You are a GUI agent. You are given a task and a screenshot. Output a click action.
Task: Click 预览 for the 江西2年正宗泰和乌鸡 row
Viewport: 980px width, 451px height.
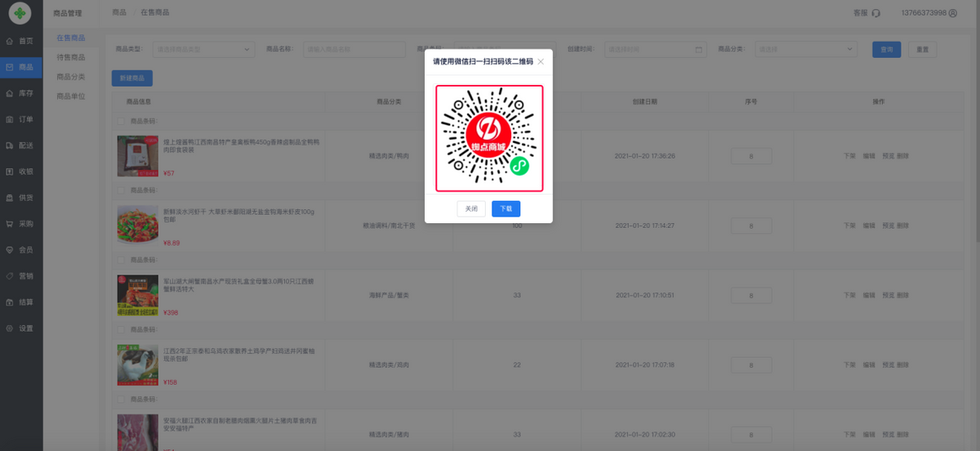[888, 364]
